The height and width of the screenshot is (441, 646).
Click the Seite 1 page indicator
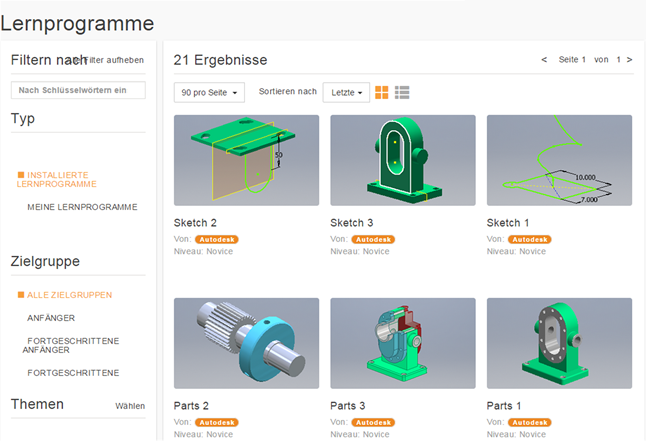572,60
